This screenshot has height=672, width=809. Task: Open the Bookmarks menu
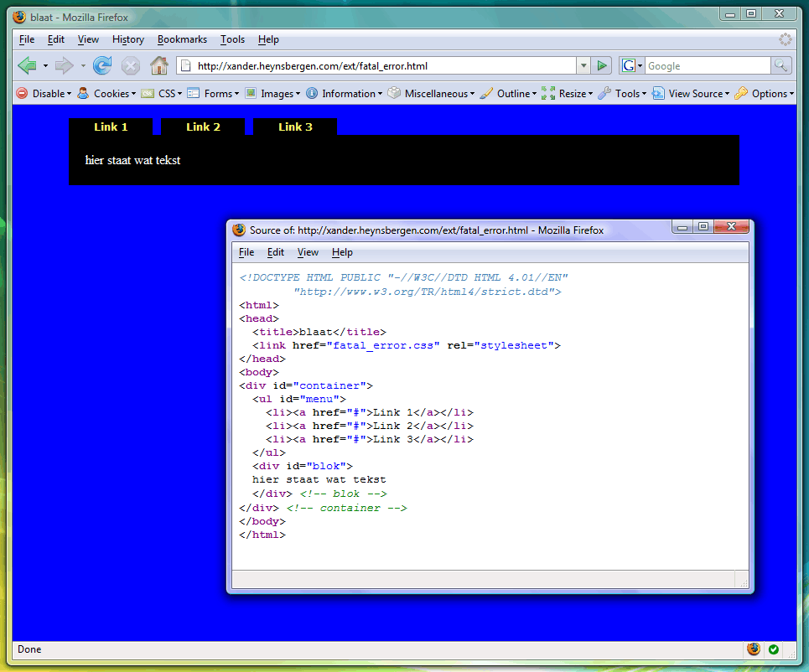click(182, 39)
